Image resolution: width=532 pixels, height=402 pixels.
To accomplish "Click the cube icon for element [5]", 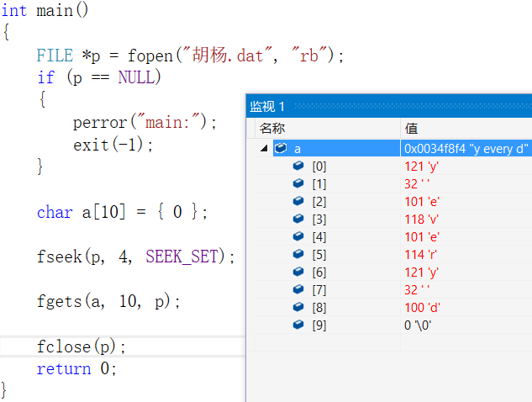I will click(x=298, y=254).
